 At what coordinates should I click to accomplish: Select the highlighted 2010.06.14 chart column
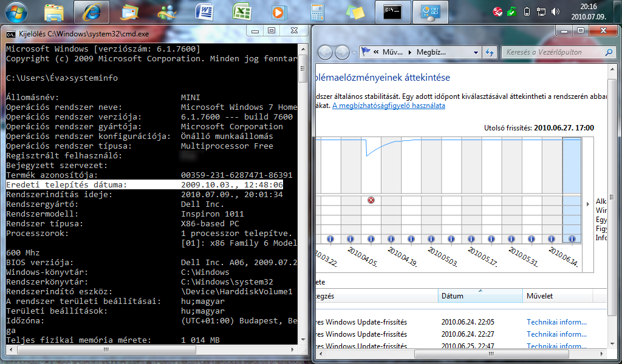(x=572, y=188)
